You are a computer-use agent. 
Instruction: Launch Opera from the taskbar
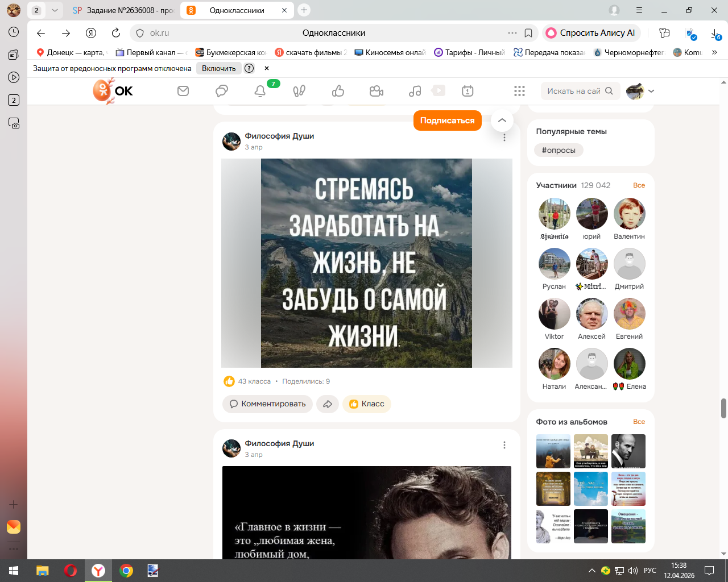click(71, 571)
